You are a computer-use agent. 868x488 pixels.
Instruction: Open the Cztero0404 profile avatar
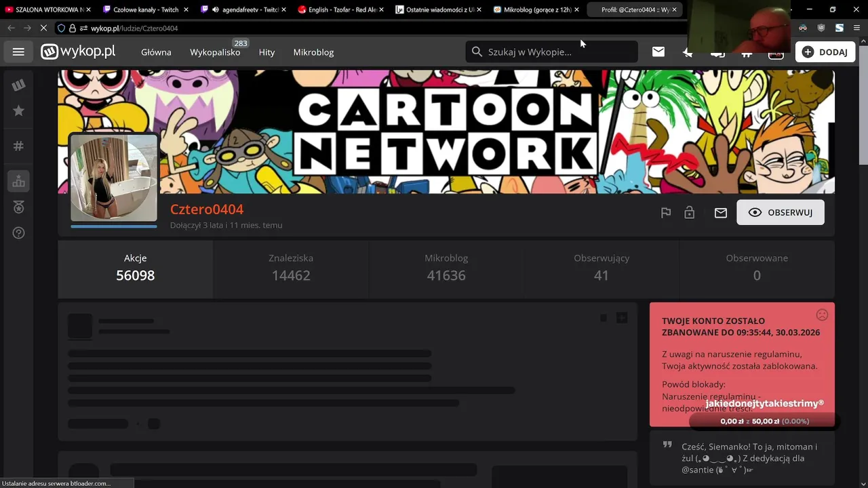(x=114, y=178)
